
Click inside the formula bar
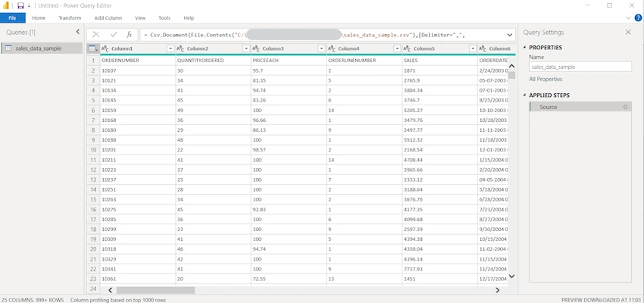(323, 35)
